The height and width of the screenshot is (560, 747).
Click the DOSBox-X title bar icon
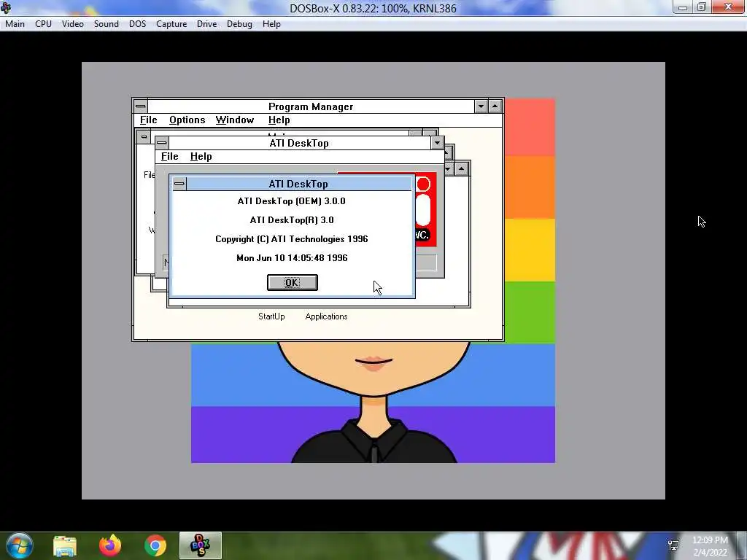[6, 7]
